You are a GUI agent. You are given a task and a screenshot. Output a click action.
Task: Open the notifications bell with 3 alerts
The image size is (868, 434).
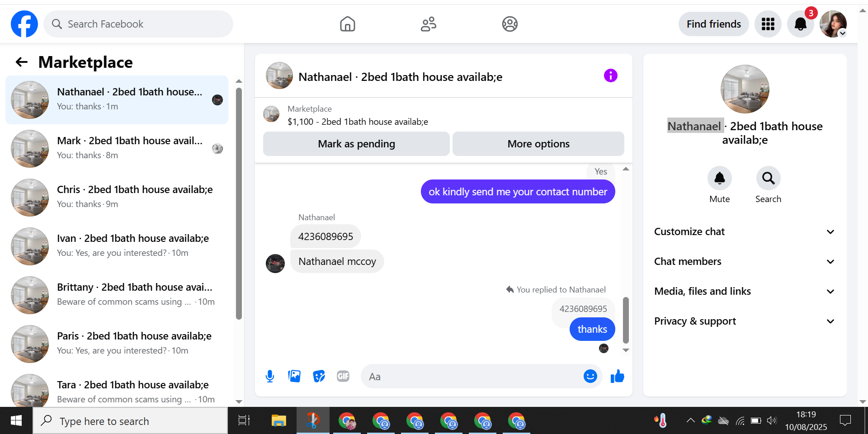(801, 24)
